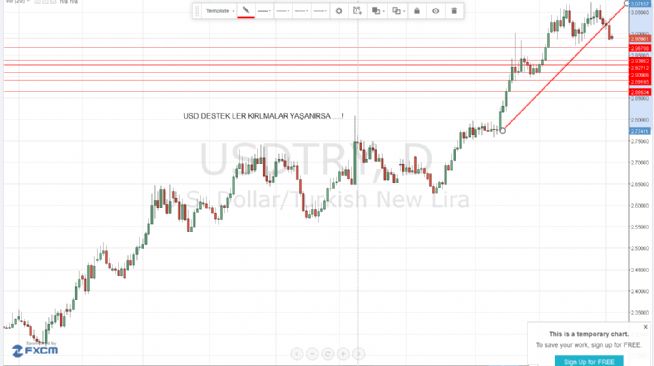This screenshot has width=654, height=366.
Task: Grab the toolbar drag handle dots
Action: pos(197,11)
